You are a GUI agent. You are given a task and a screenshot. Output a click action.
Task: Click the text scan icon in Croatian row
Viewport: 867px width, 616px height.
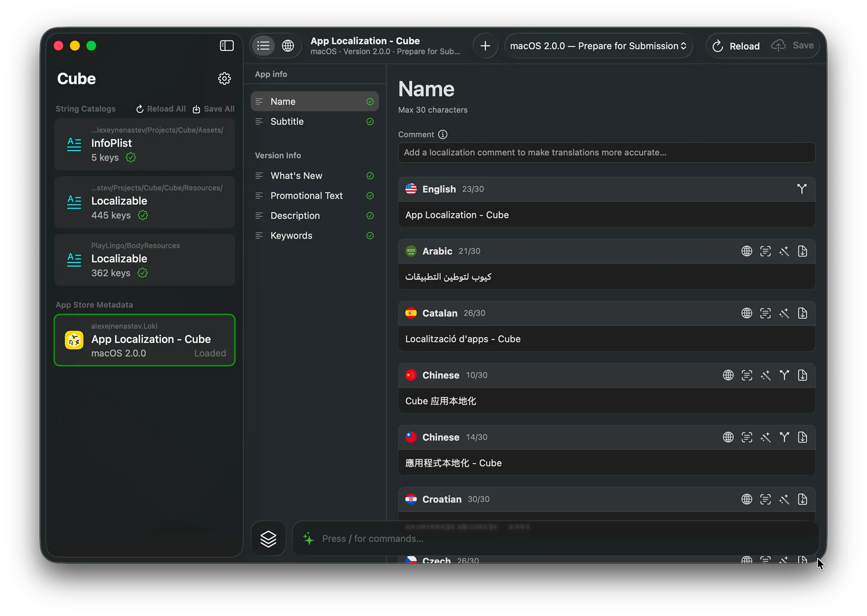coord(765,499)
